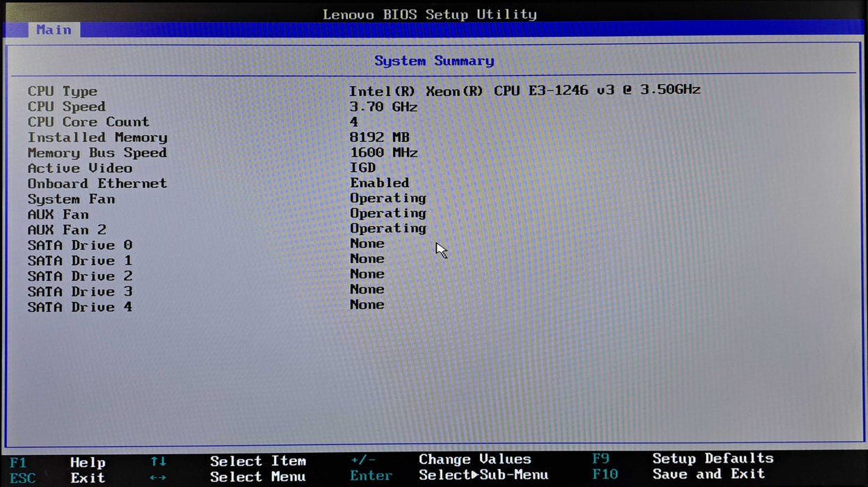Click the System Summary heading

[434, 61]
